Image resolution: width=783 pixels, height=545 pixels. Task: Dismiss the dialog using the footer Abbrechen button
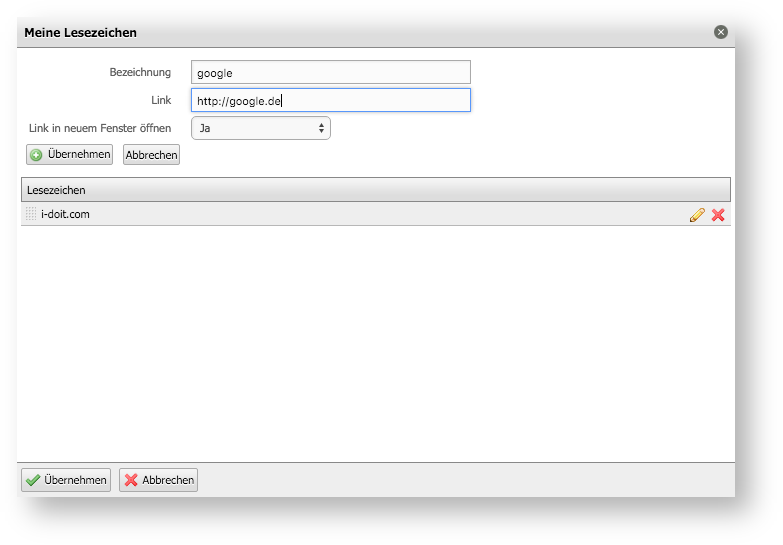[158, 480]
